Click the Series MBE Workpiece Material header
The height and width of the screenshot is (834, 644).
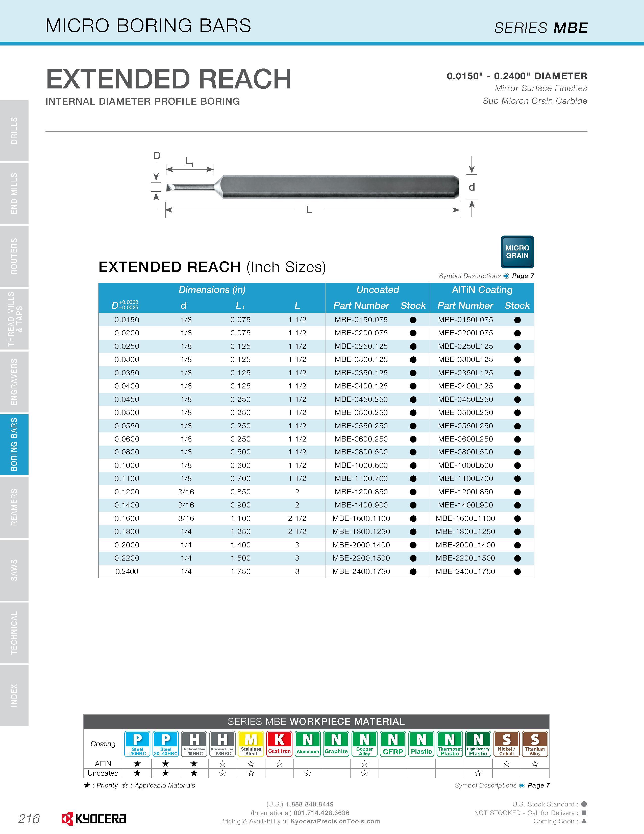316,721
